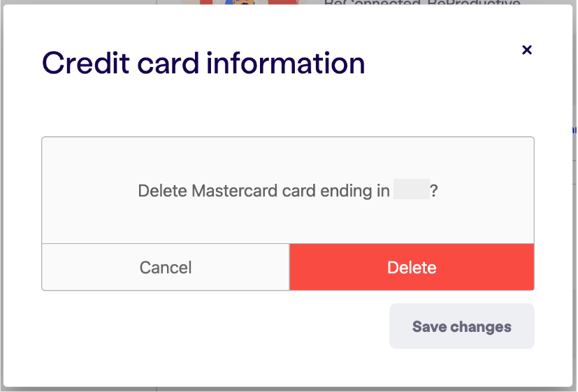
Task: Click the word 'information' in dialog title
Action: coord(286,64)
